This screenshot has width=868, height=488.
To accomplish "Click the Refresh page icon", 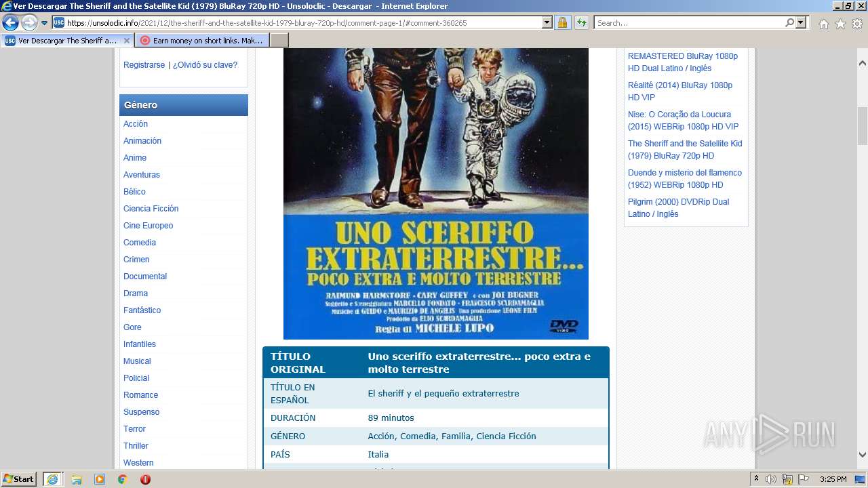I will click(581, 23).
